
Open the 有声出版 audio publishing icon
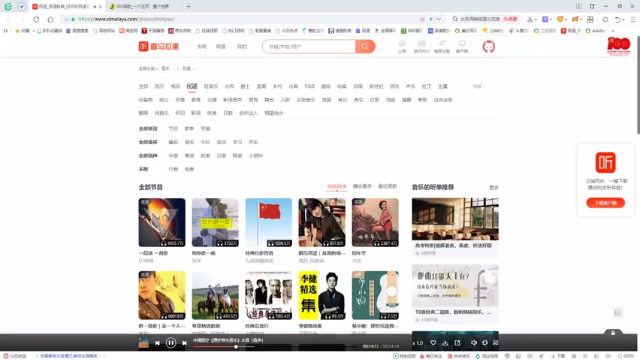(x=442, y=47)
